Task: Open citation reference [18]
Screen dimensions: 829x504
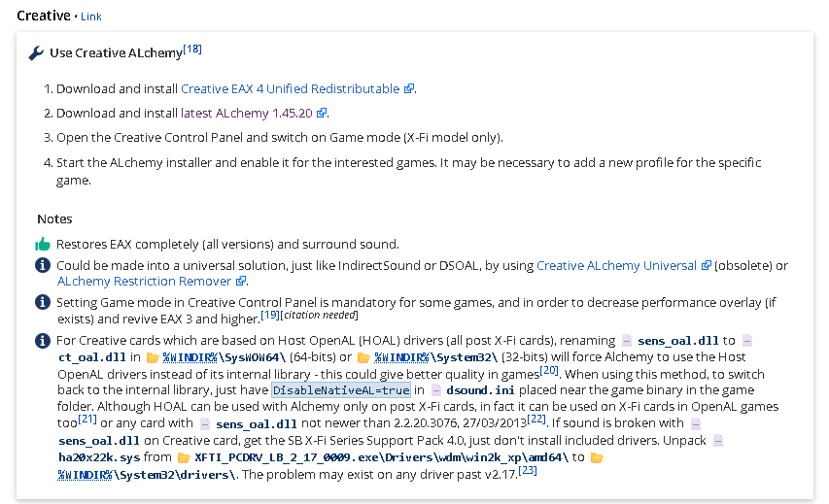Action: pos(192,50)
